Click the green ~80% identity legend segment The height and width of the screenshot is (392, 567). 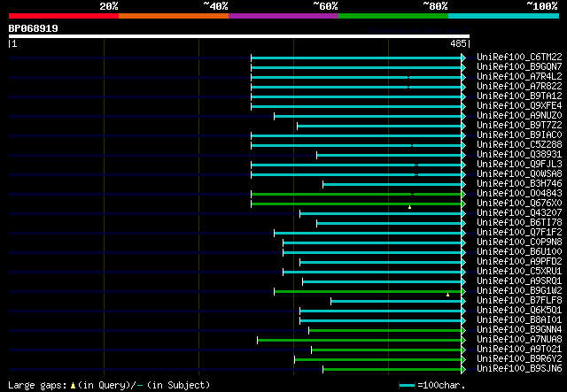(x=393, y=16)
